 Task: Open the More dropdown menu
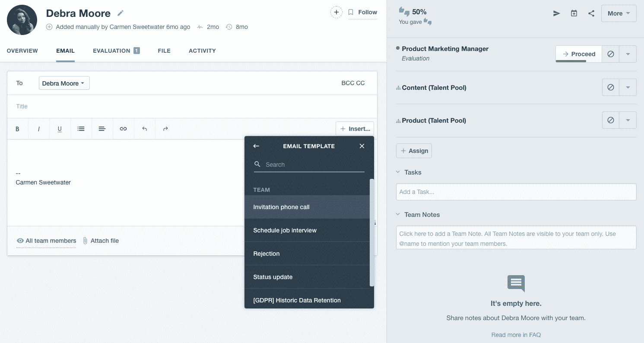coord(619,13)
